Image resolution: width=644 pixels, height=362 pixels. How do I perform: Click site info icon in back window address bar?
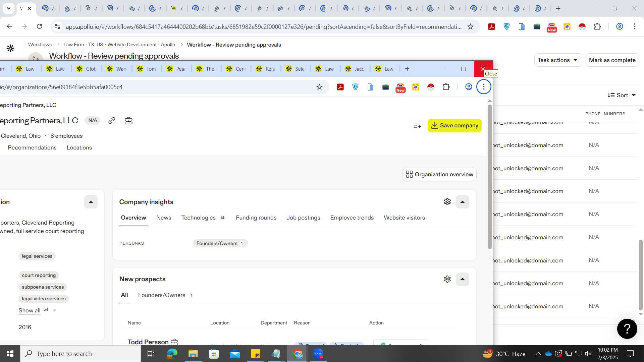point(57,26)
